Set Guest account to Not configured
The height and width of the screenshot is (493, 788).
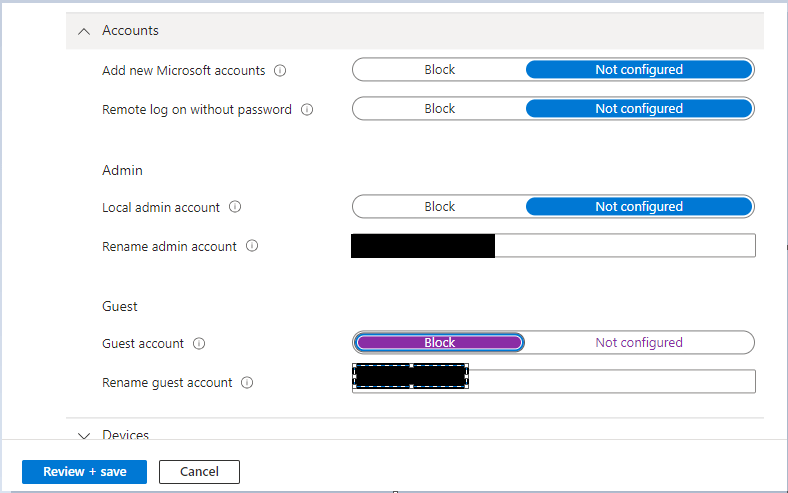point(638,343)
